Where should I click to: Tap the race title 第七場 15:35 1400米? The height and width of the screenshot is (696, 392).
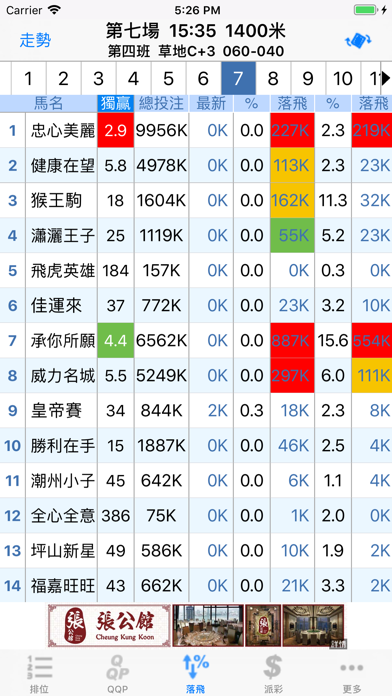(x=196, y=31)
